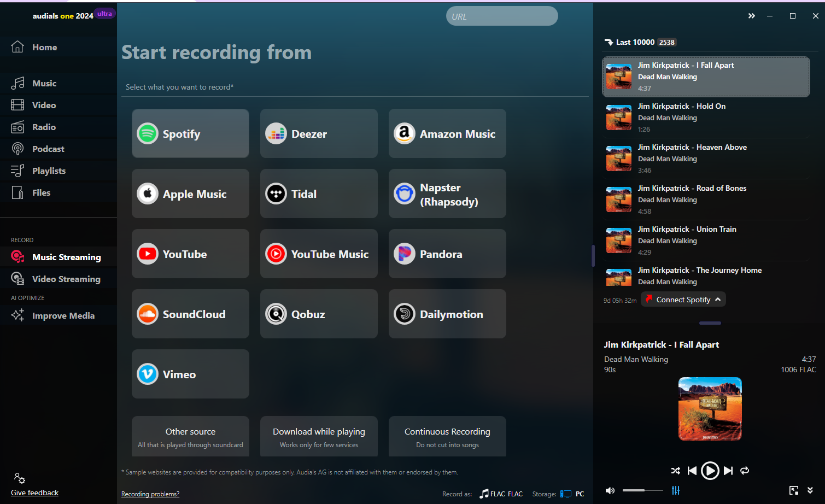Image resolution: width=825 pixels, height=504 pixels.
Task: Select Music Streaming under Record
Action: 58,257
